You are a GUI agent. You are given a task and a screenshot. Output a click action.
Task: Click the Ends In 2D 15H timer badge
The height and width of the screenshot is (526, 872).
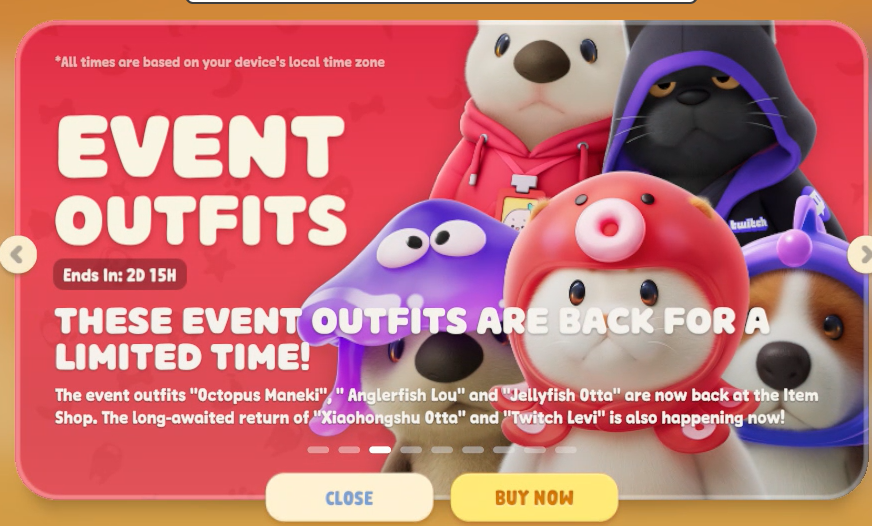[x=120, y=275]
